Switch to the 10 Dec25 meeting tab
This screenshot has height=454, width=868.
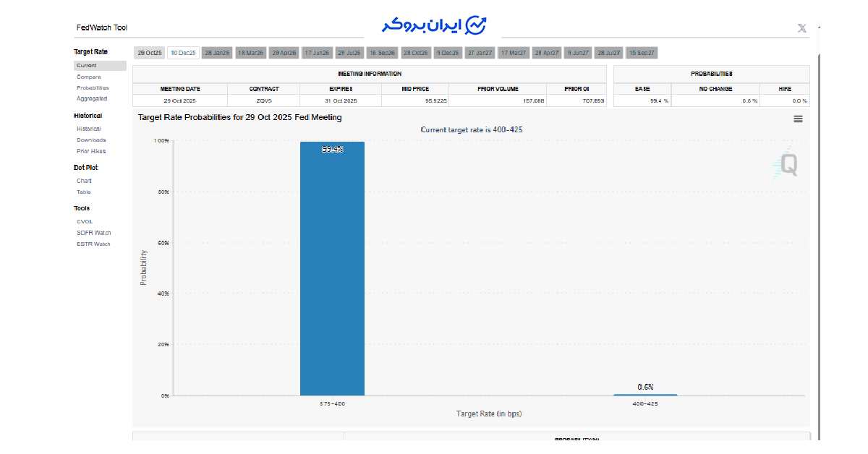[183, 53]
